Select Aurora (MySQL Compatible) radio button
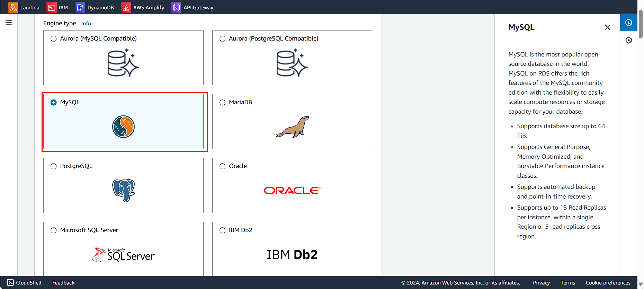 pos(54,39)
